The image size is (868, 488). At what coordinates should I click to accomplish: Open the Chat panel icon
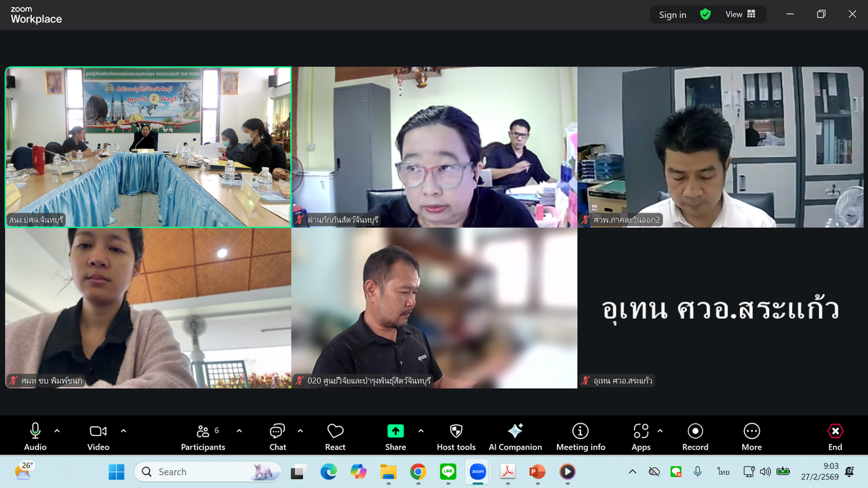(277, 432)
